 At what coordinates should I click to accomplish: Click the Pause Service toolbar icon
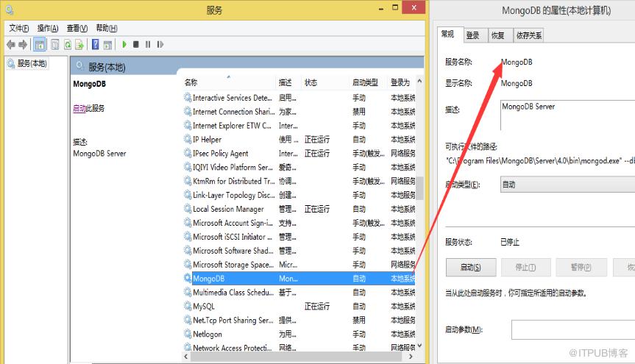coord(148,44)
